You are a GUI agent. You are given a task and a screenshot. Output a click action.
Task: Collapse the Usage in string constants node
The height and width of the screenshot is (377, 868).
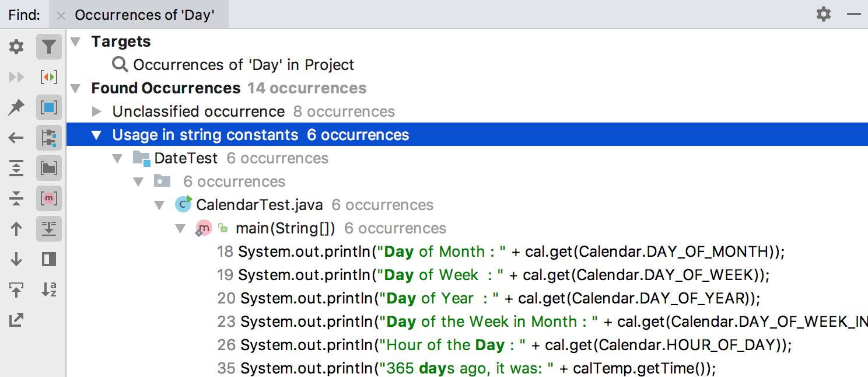[96, 134]
